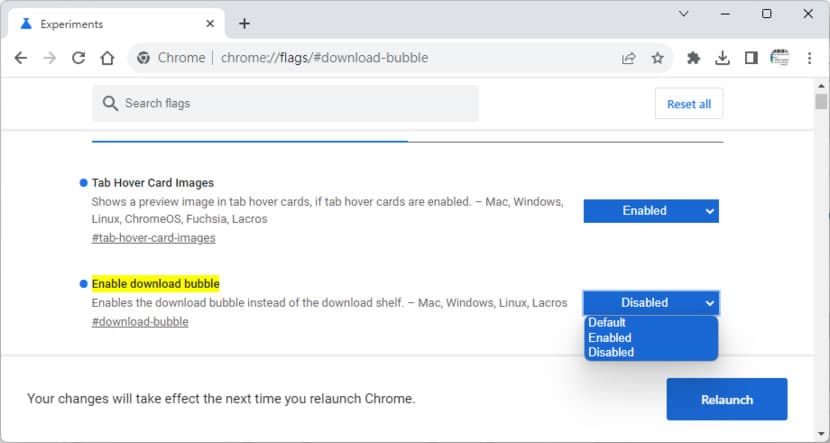The image size is (830, 443).
Task: Open a new tab with plus
Action: point(244,24)
